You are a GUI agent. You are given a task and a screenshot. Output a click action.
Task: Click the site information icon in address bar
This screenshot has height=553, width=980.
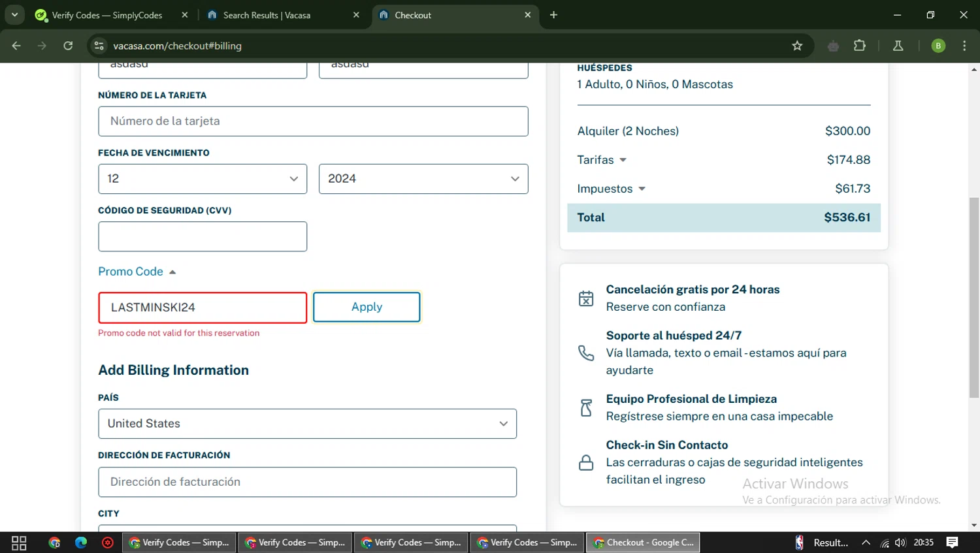pyautogui.click(x=99, y=46)
